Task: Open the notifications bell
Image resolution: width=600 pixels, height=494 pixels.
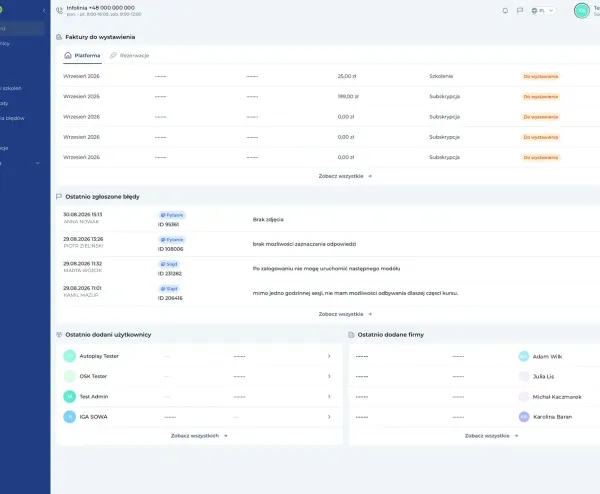Action: click(505, 11)
